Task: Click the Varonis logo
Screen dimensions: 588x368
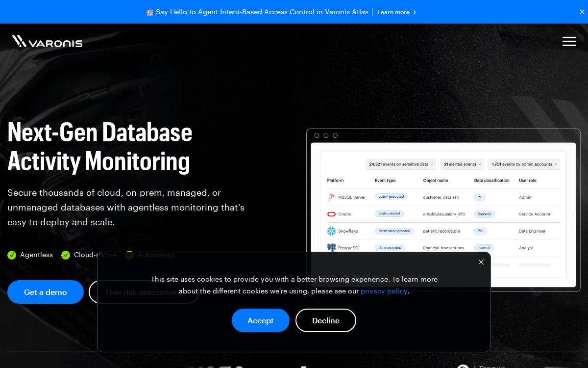Action: [47, 42]
